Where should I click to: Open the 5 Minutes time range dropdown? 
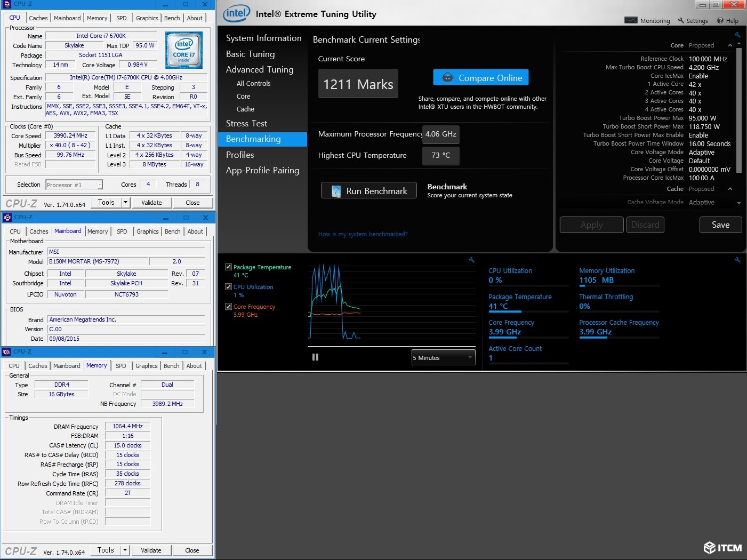(443, 357)
